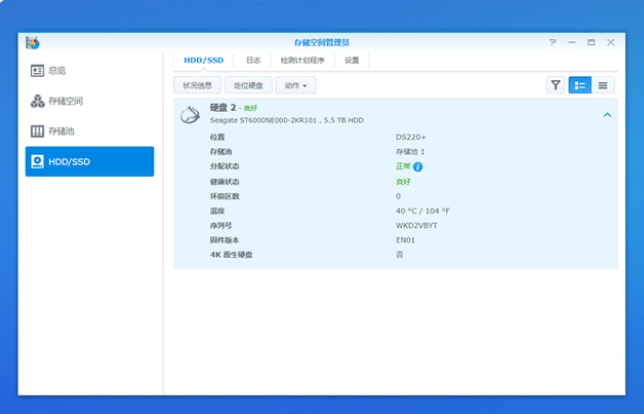Screen dimensions: 644x414
Task: Open help with the question mark icon
Action: [552, 42]
